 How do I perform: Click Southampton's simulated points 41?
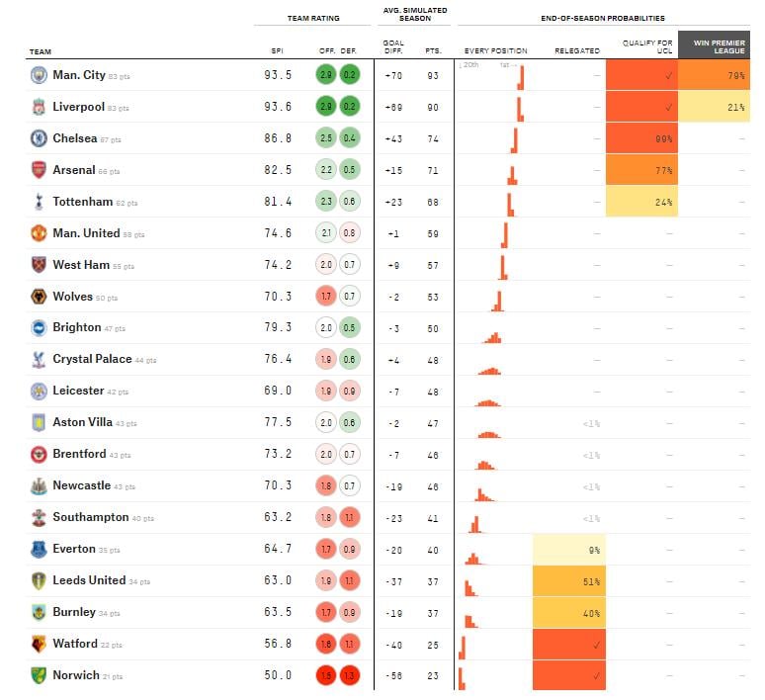click(433, 518)
